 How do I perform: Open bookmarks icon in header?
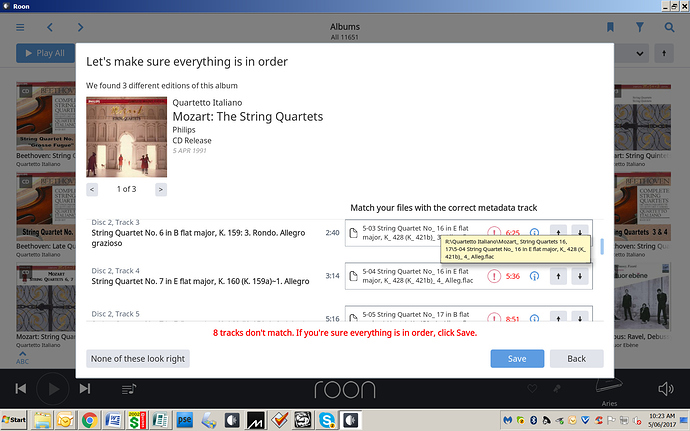tap(610, 27)
